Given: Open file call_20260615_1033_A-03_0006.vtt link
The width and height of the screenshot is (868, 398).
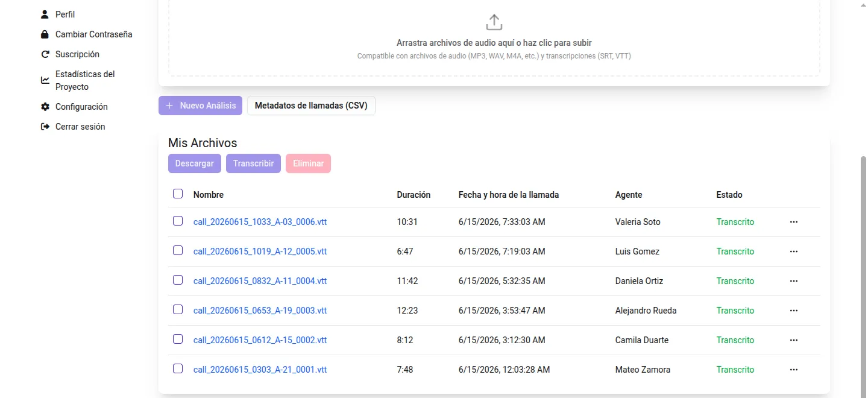Looking at the screenshot, I should click(260, 222).
